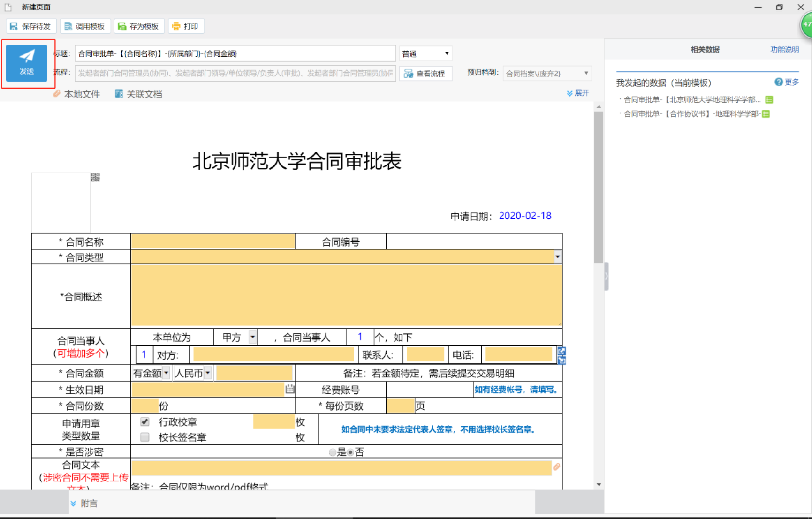Switch to the 功能说明 tab
The width and height of the screenshot is (812, 519).
click(784, 50)
